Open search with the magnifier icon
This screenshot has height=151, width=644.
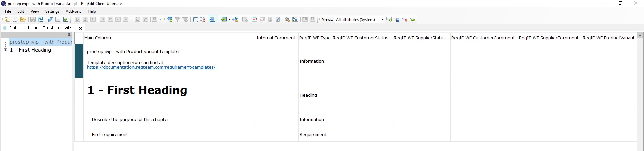tap(287, 19)
